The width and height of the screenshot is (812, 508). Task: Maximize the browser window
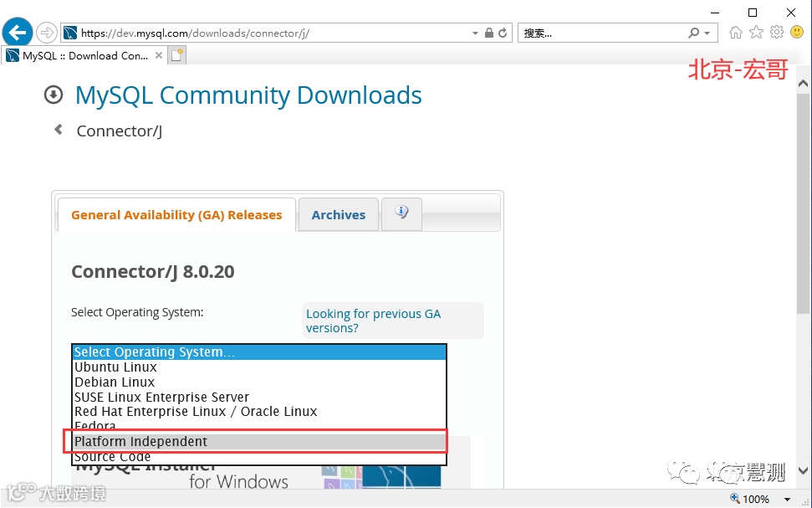(x=753, y=13)
